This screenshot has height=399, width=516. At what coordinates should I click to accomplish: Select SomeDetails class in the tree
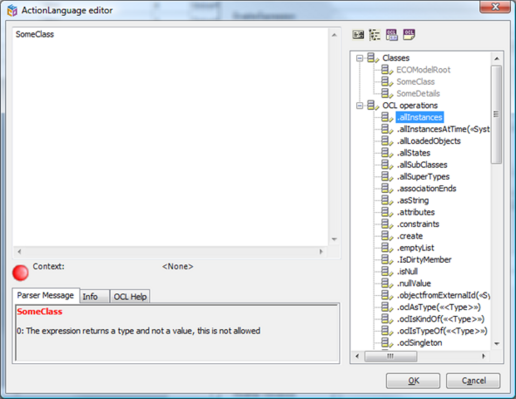coord(418,94)
